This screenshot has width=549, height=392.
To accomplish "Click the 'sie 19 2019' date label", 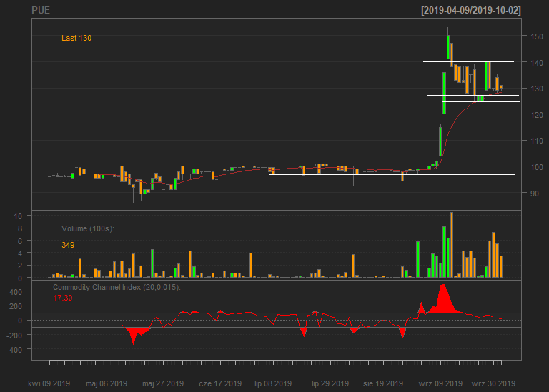I will [383, 383].
